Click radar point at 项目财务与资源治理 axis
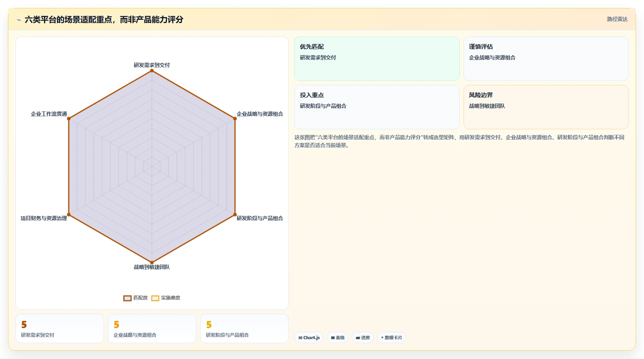The height and width of the screenshot is (359, 644). tap(69, 215)
